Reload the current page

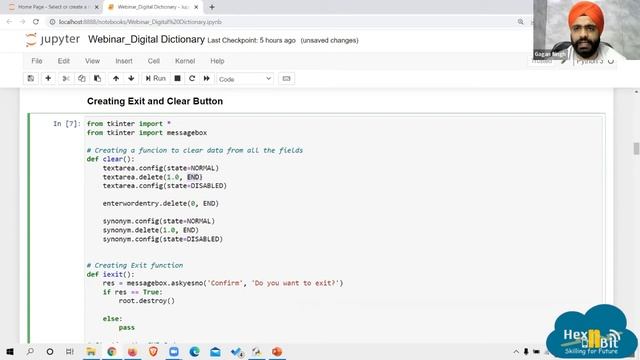(x=36, y=22)
